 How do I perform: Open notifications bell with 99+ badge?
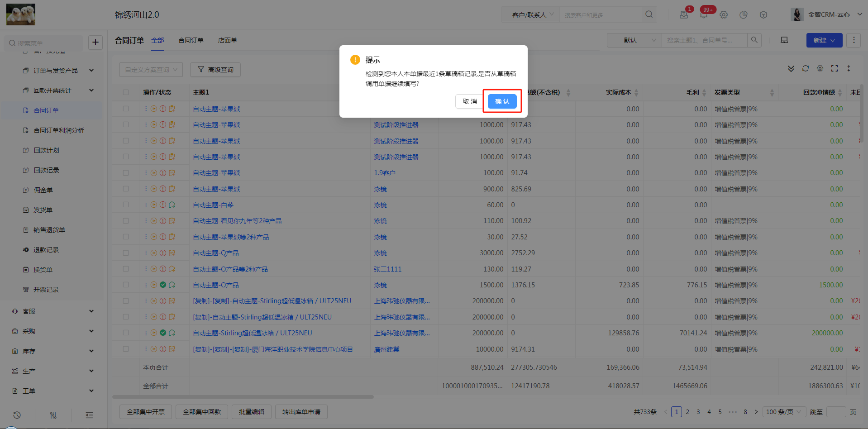704,14
